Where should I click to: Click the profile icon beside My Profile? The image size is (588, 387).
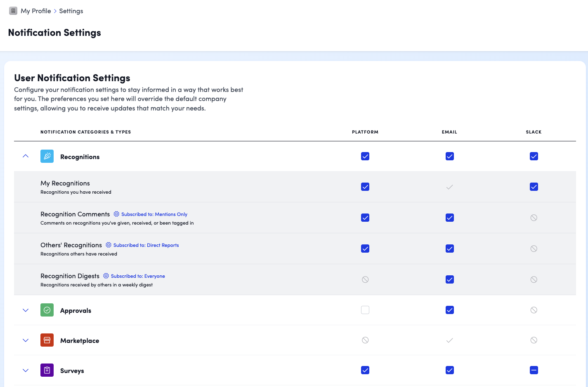(x=13, y=11)
